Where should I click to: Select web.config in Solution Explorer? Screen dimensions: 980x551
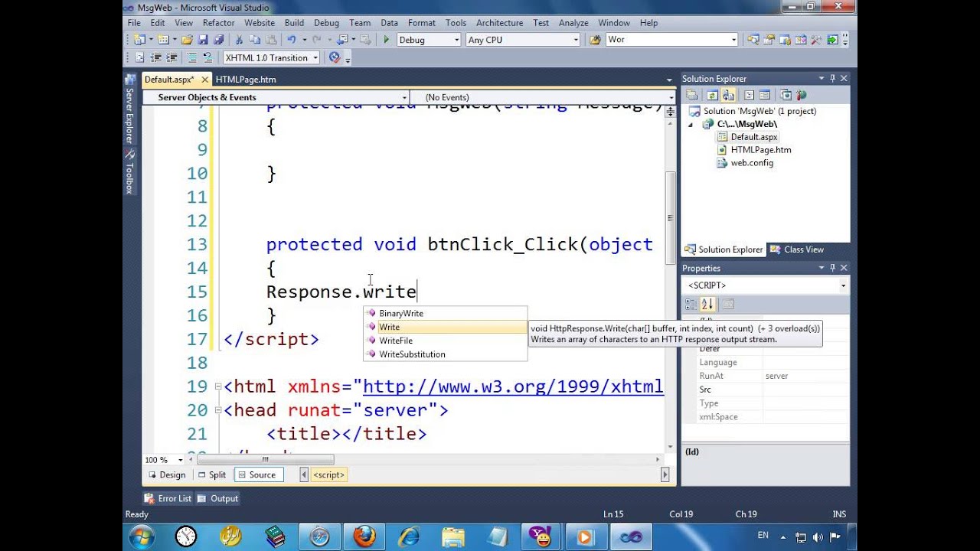752,163
